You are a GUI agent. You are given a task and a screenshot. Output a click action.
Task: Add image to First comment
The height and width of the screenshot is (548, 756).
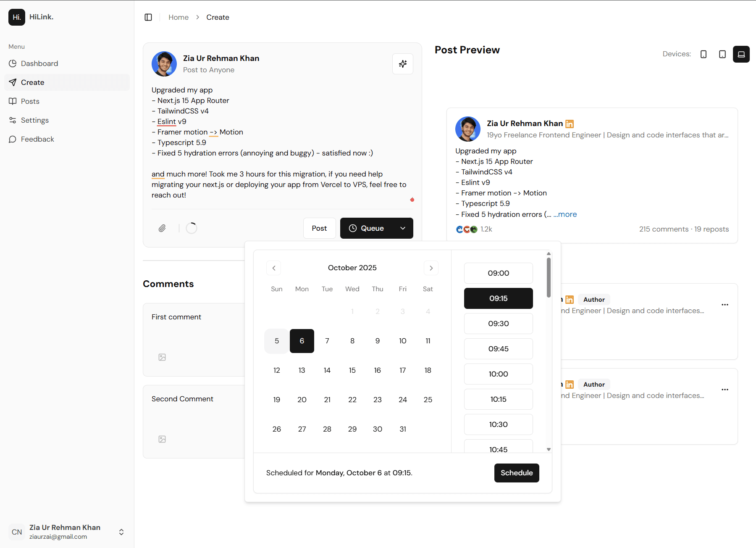click(162, 357)
